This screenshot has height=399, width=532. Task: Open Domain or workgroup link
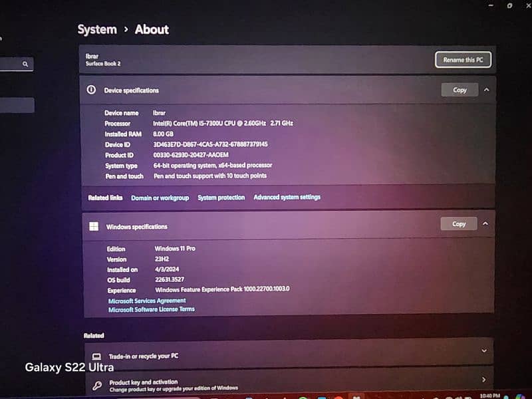click(x=160, y=198)
